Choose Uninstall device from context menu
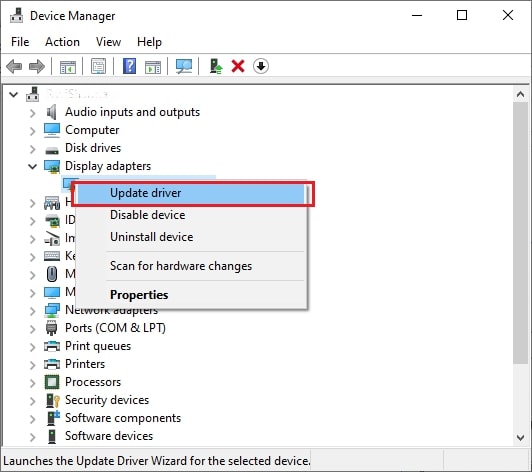 click(x=190, y=237)
